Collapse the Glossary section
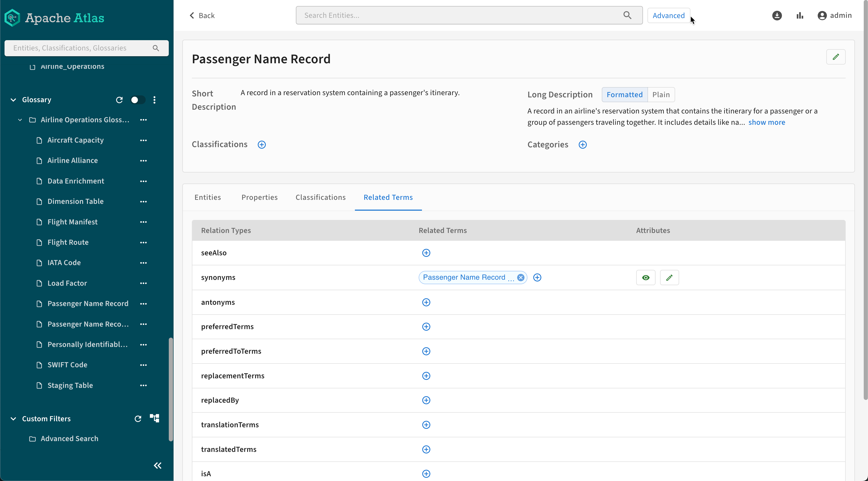Screen dimensions: 868x481 pyautogui.click(x=13, y=100)
